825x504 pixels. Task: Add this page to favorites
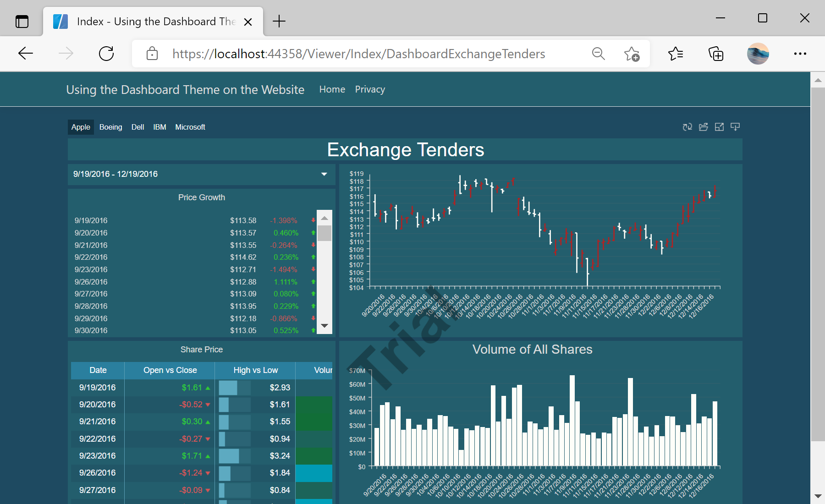632,54
